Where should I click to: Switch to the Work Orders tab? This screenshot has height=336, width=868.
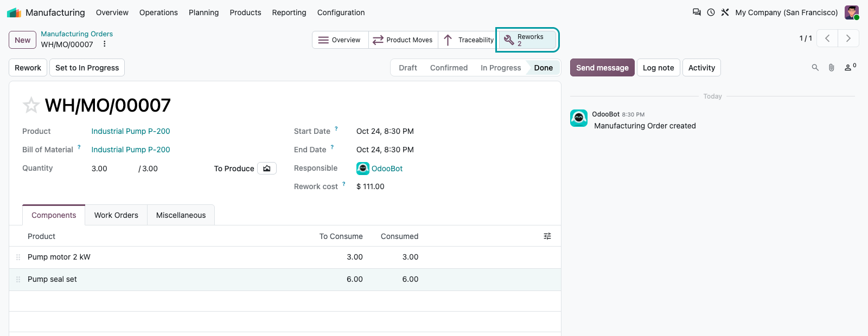pyautogui.click(x=116, y=215)
